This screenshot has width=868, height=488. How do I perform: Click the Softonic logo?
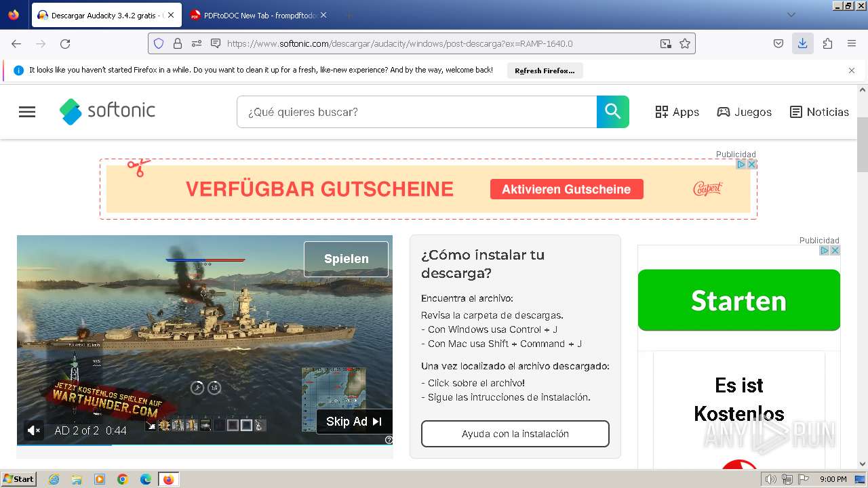coord(107,111)
